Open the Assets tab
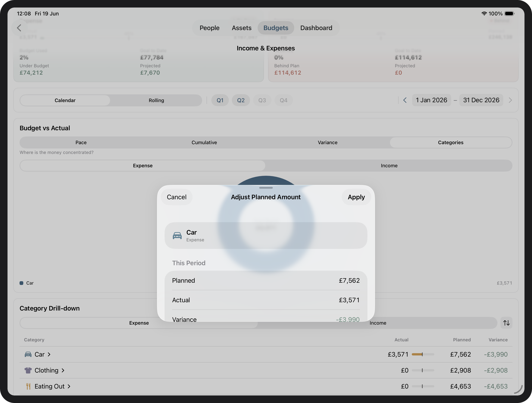The height and width of the screenshot is (403, 532). (241, 28)
